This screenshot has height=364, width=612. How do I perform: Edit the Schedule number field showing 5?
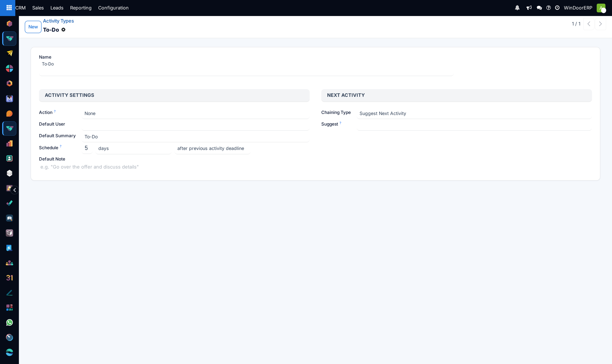[87, 148]
